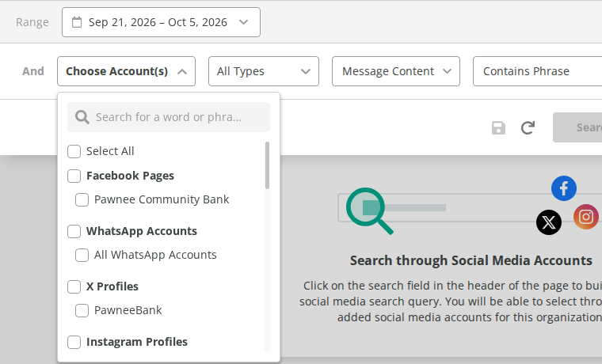
Task: Click the 'All WhatsApp Accounts' label
Action: pyautogui.click(x=155, y=255)
